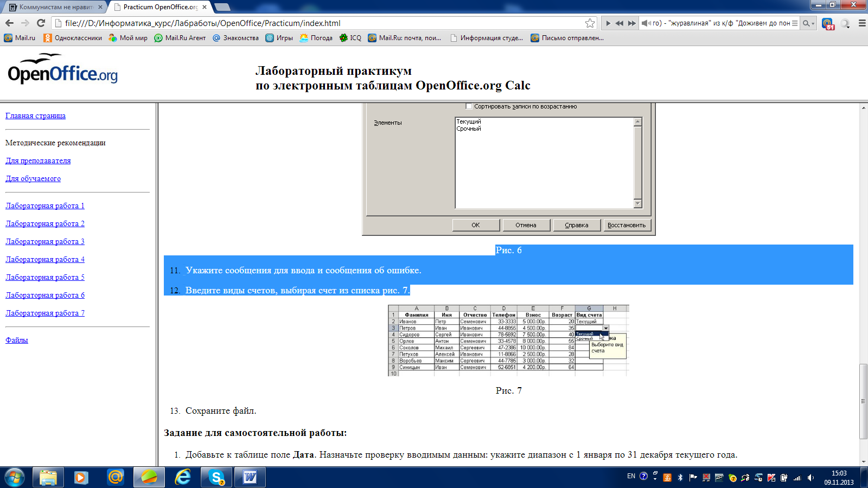
Task: Open a new browser tab
Action: coord(222,7)
